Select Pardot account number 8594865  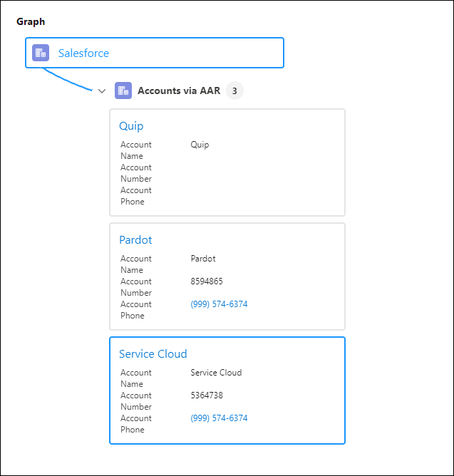[207, 281]
